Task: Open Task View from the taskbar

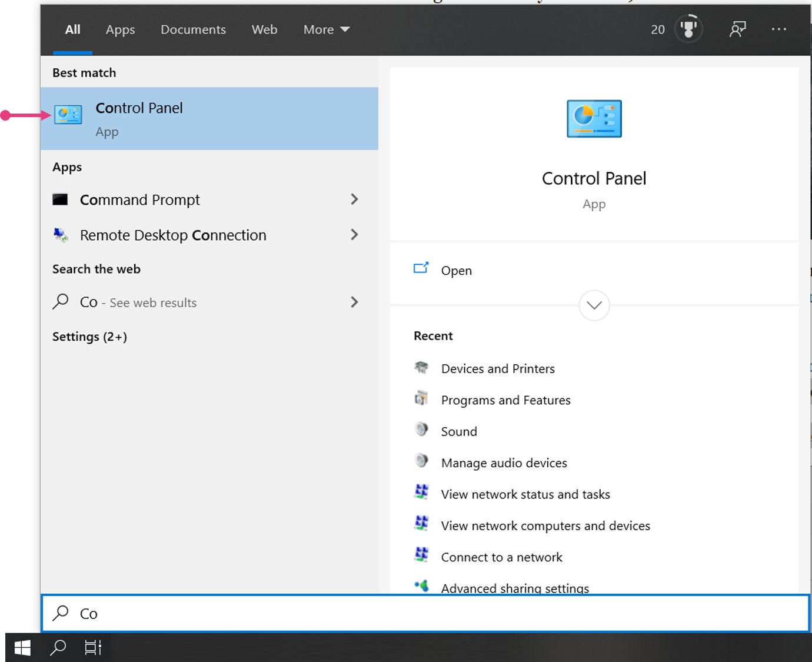Action: point(93,648)
